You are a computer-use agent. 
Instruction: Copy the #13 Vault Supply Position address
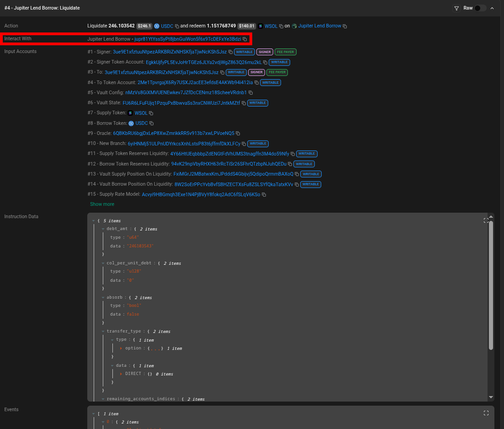click(x=297, y=174)
